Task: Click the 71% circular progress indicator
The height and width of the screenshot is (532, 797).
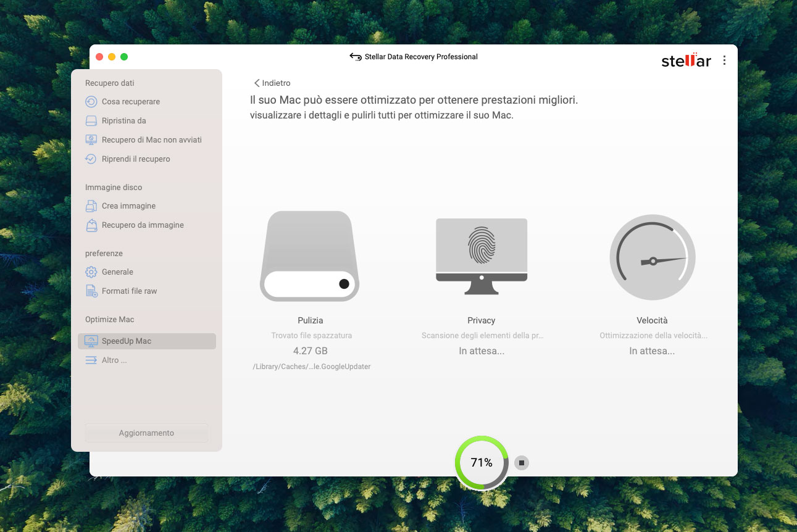Action: [x=482, y=463]
